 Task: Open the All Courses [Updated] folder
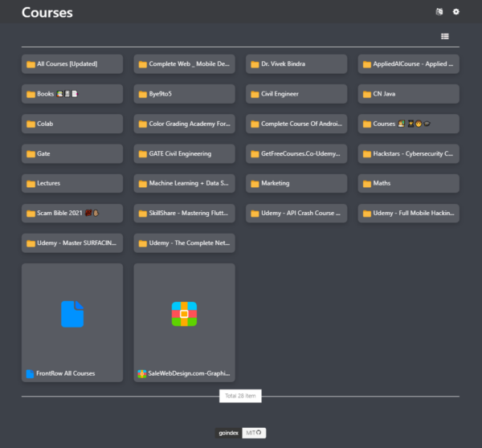pos(72,64)
